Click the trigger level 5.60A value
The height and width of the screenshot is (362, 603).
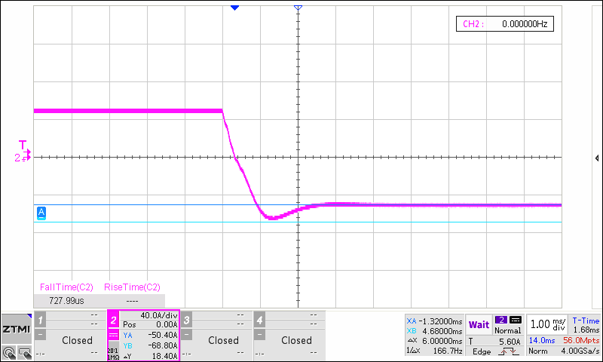tap(510, 342)
